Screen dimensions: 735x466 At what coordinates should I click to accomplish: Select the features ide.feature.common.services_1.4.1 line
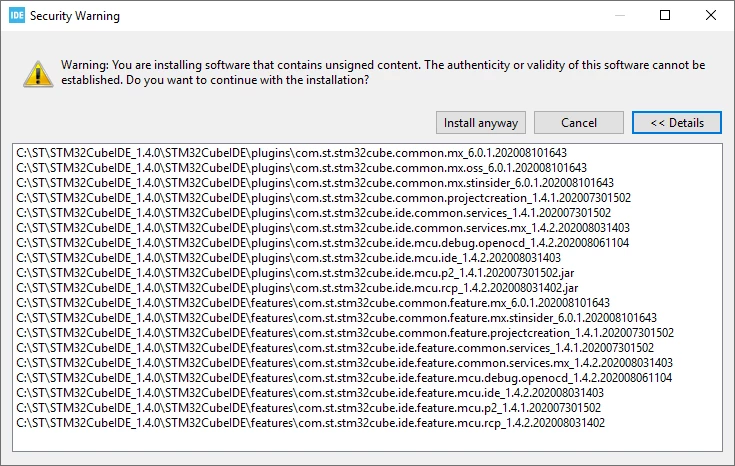coord(335,348)
